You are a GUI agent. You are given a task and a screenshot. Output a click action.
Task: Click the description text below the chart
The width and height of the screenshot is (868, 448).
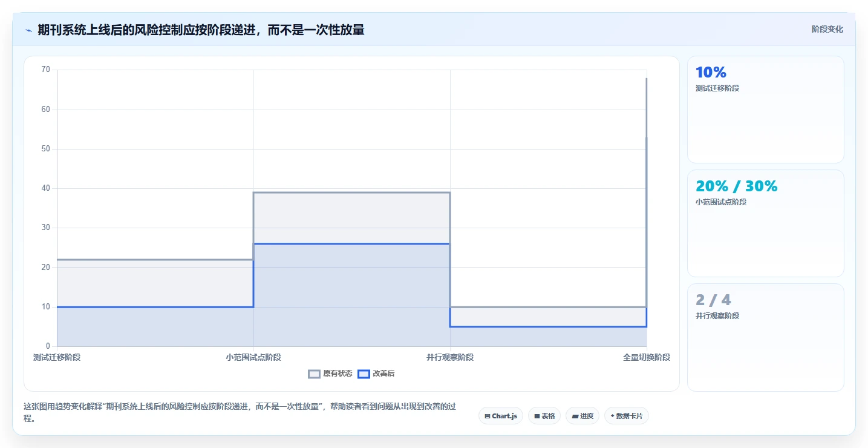pyautogui.click(x=240, y=412)
